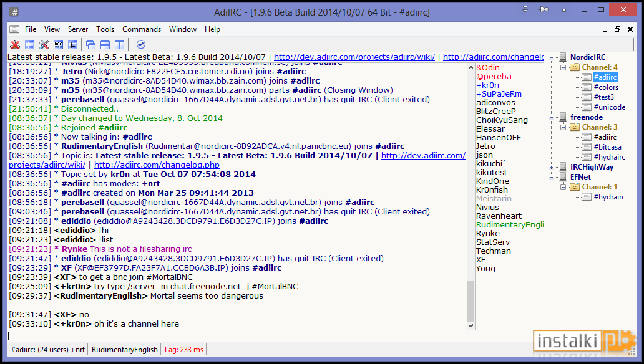The height and width of the screenshot is (364, 644).
Task: Collapse the NordicIRC server tree node
Action: 551,57
